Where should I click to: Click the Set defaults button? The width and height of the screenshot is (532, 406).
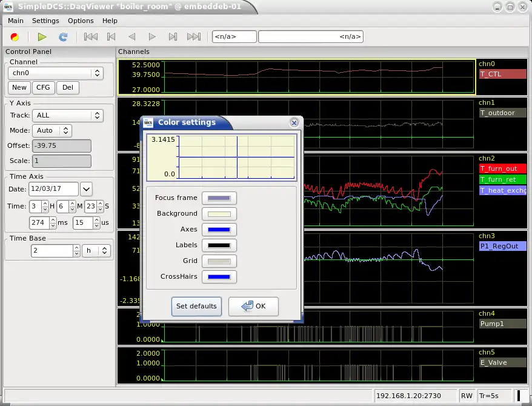(196, 307)
